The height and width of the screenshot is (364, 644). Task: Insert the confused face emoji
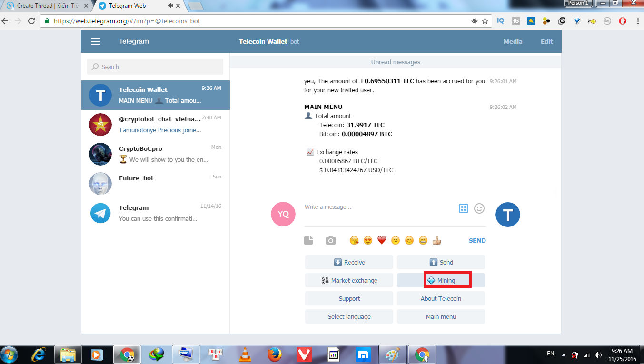(x=395, y=241)
